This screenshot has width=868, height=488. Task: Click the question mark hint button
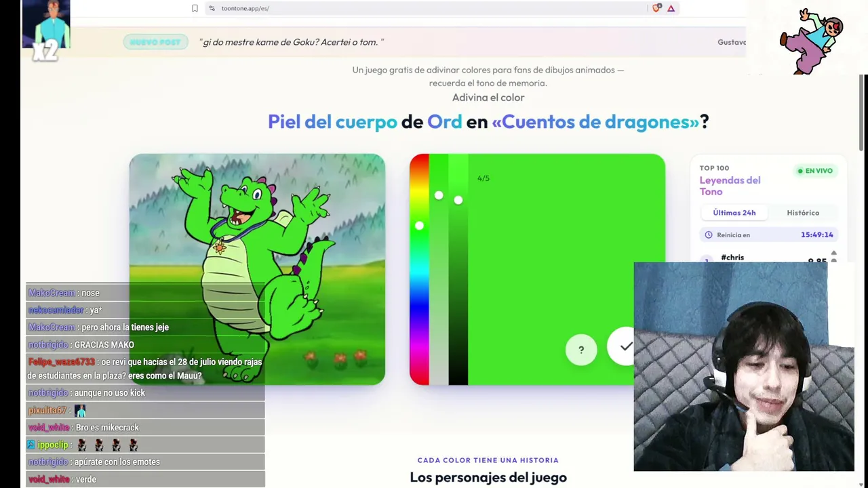581,350
